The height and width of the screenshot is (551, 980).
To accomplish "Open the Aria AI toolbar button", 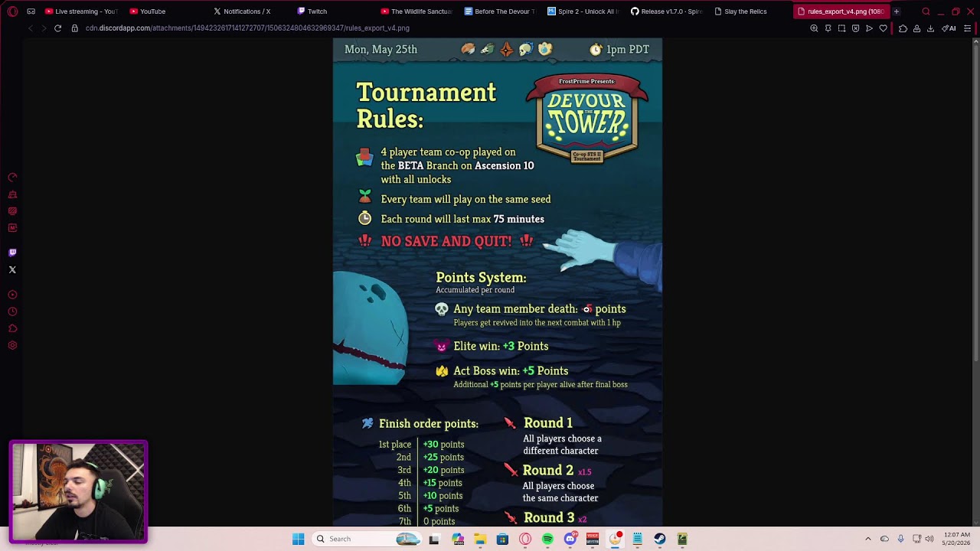I will (949, 28).
